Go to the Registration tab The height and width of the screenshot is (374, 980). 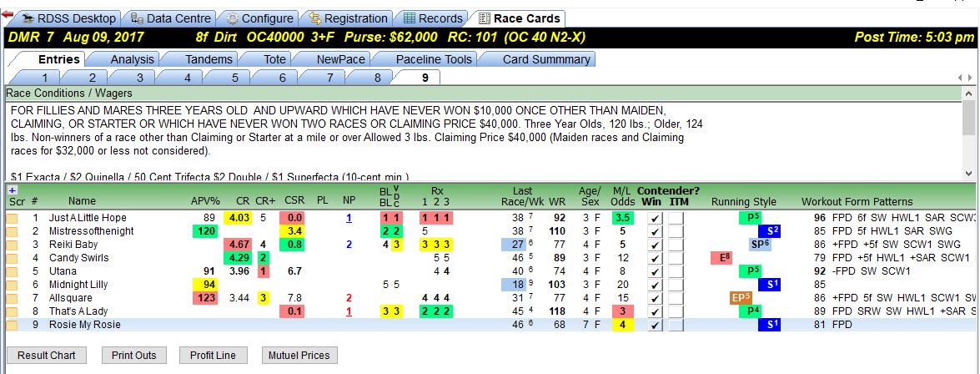tap(348, 18)
